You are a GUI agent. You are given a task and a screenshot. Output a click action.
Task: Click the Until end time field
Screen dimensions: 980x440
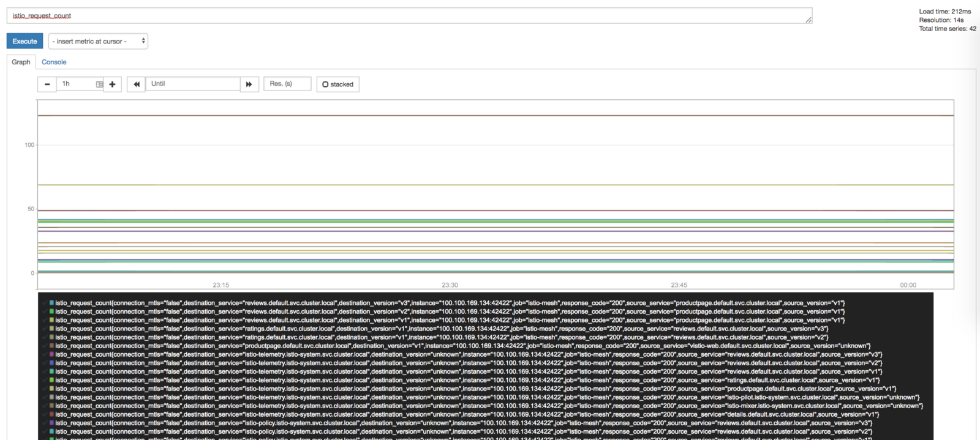click(192, 84)
